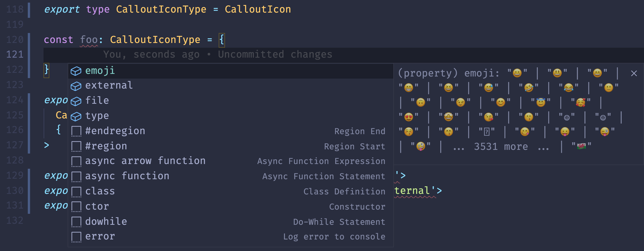Select "emoji" from the suggestion list
The height and width of the screenshot is (251, 644).
[x=100, y=70]
